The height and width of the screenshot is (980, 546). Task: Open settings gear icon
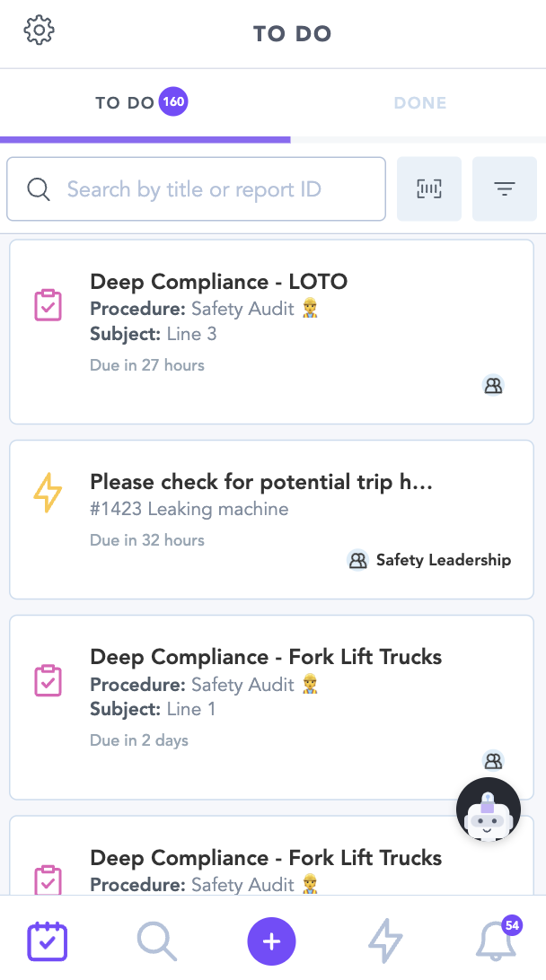pos(40,31)
